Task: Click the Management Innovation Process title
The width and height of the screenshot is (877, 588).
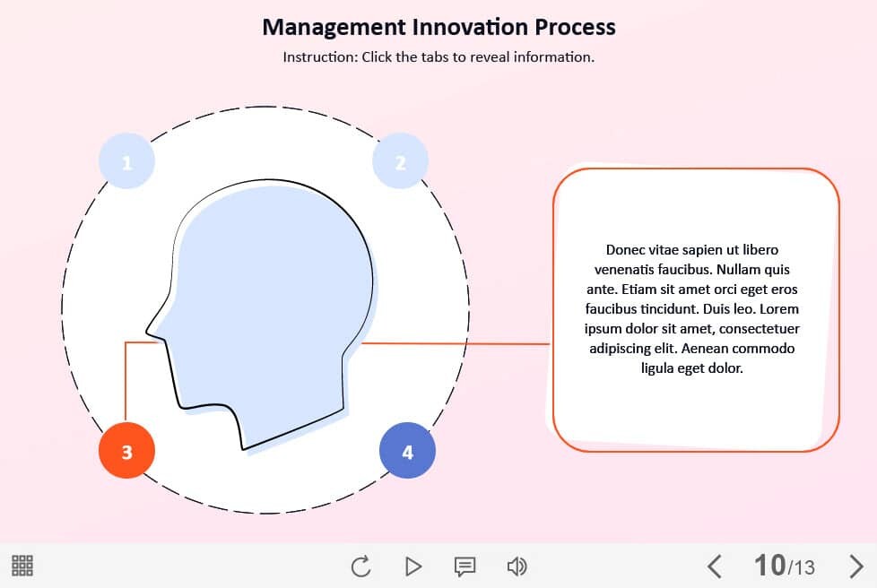Action: pyautogui.click(x=438, y=27)
